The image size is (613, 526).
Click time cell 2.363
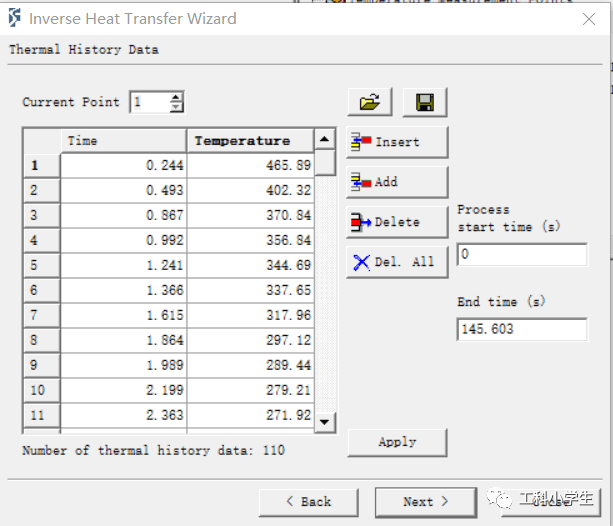(x=124, y=416)
